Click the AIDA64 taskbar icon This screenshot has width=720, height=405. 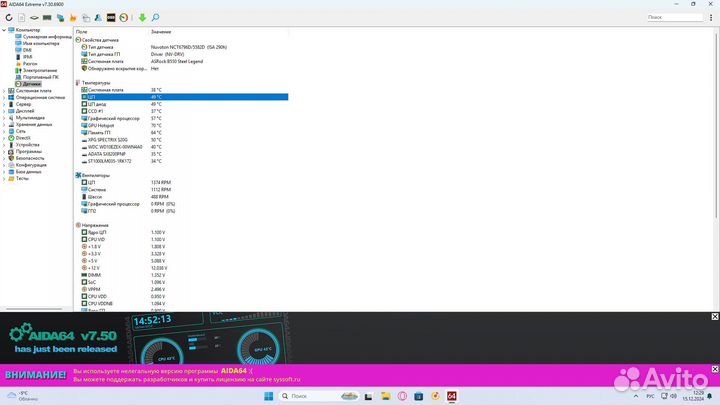[451, 397]
